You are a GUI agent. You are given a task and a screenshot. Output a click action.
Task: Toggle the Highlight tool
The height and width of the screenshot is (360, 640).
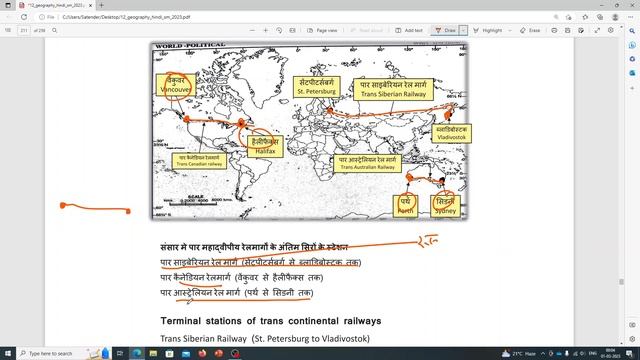pos(488,30)
